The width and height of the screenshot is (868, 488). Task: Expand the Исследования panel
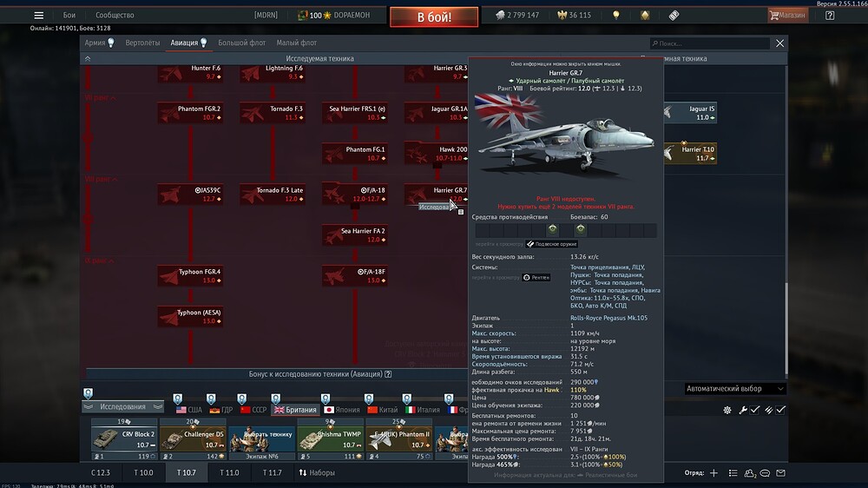pos(123,406)
